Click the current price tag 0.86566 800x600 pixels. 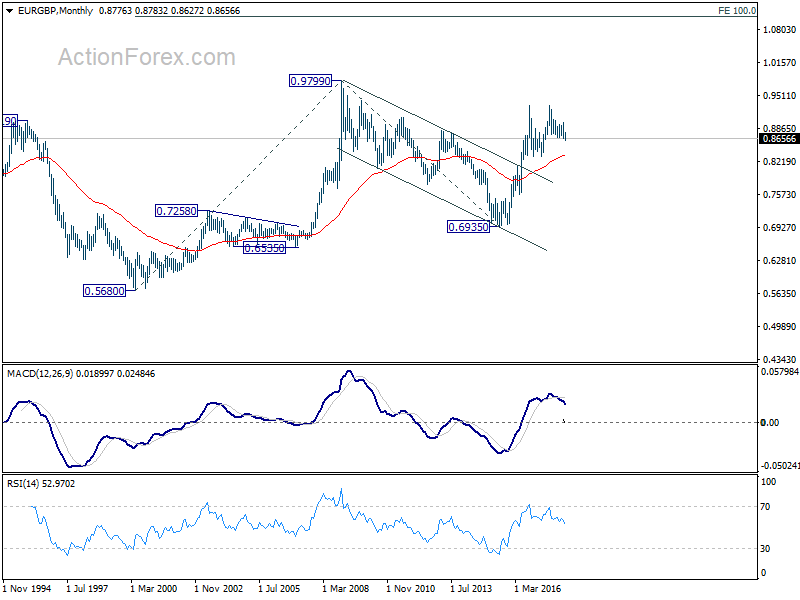(x=779, y=139)
